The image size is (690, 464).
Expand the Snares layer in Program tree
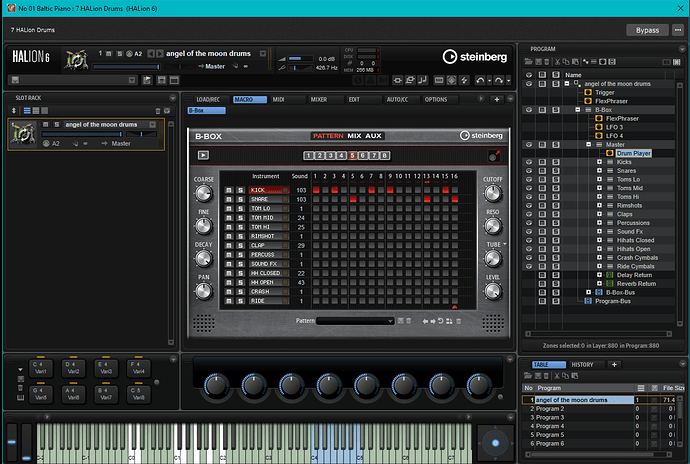(599, 171)
